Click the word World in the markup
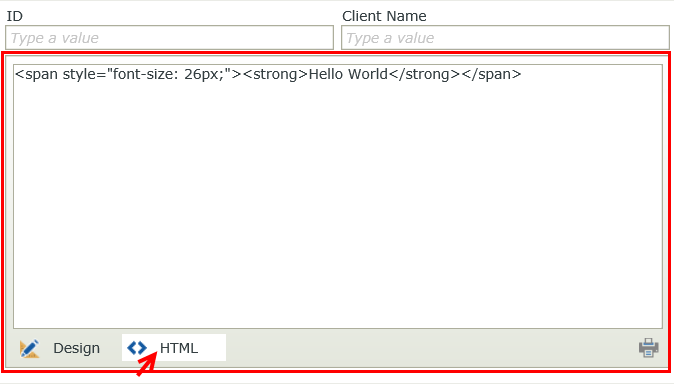Image resolution: width=674 pixels, height=384 pixels. [x=368, y=74]
